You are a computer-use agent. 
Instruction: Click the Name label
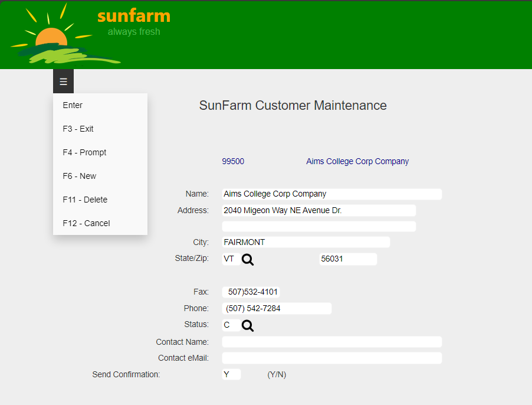(x=197, y=194)
